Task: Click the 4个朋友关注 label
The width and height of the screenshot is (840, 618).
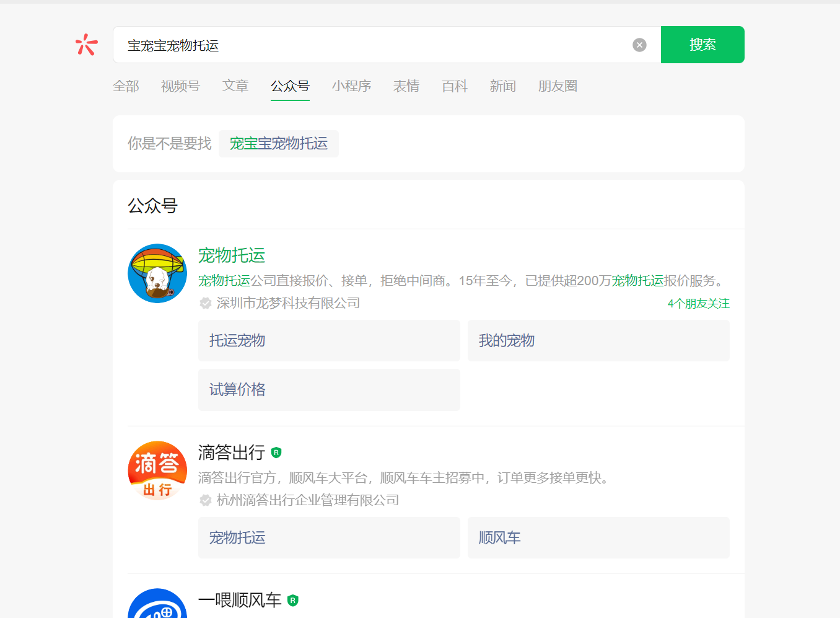Action: click(699, 304)
